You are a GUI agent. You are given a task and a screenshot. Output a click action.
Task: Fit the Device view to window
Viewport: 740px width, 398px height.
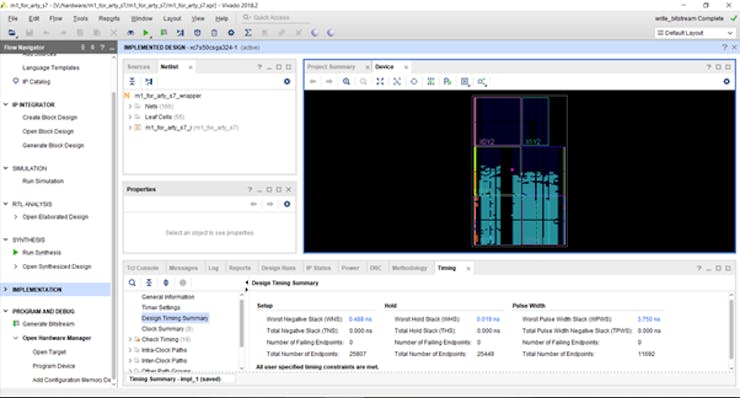[380, 81]
